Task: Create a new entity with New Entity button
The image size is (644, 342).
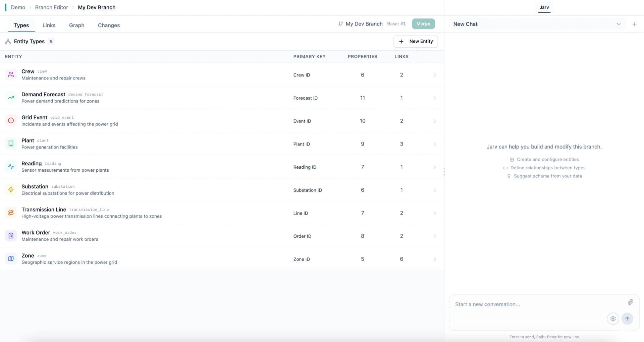Action: point(415,41)
